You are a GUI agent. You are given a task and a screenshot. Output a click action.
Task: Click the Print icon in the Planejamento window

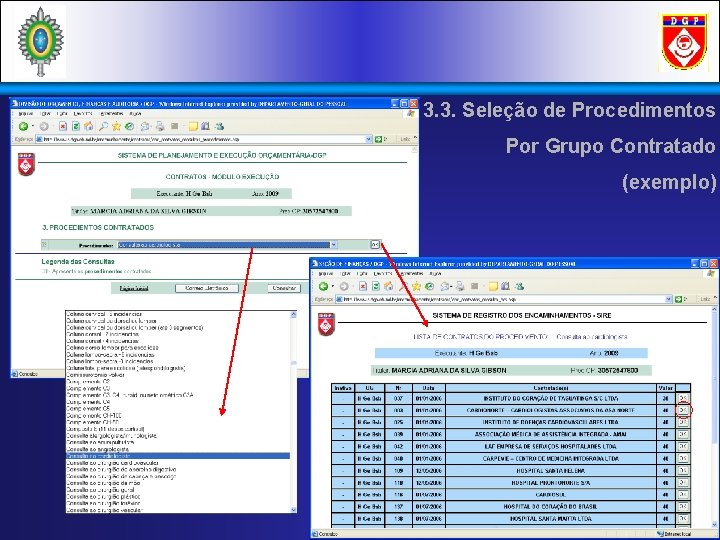[160, 126]
